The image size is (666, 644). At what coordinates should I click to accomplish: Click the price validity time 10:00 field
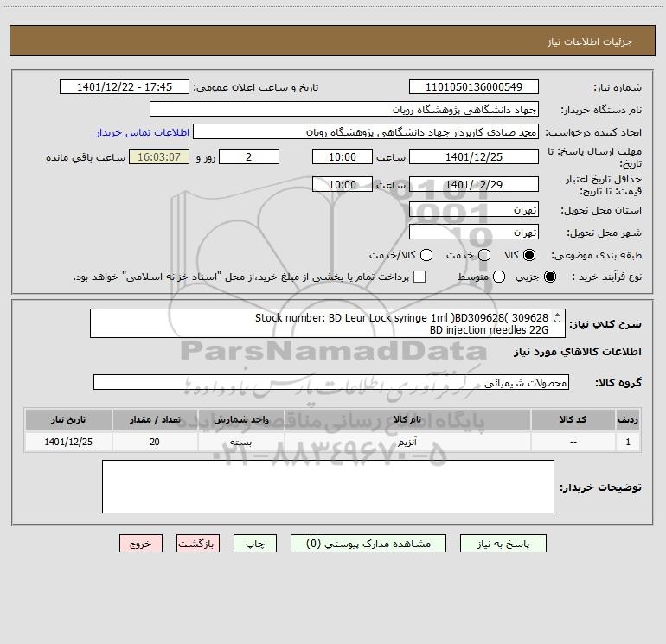coord(343,184)
